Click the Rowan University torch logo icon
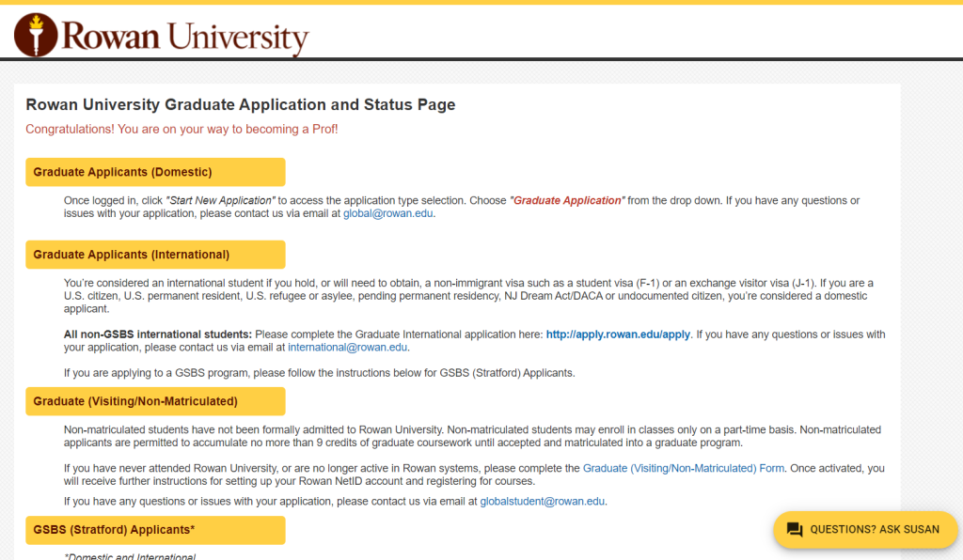The image size is (963, 560). pos(37,34)
